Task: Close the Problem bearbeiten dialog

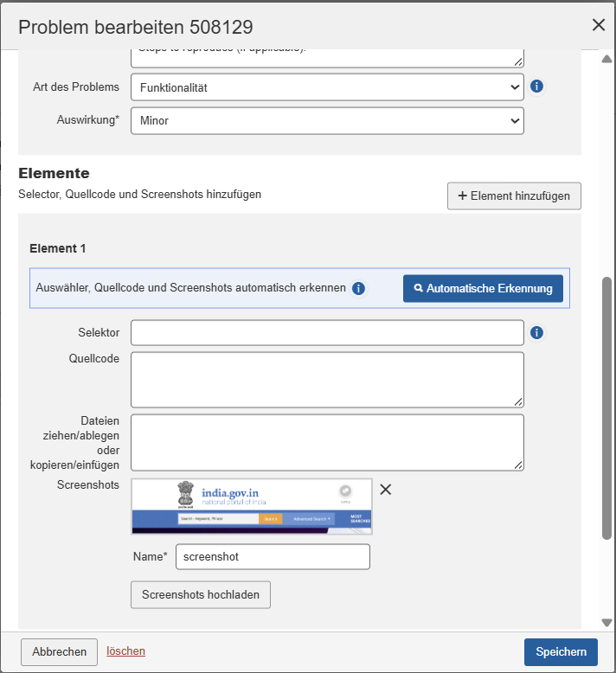Action: (599, 25)
